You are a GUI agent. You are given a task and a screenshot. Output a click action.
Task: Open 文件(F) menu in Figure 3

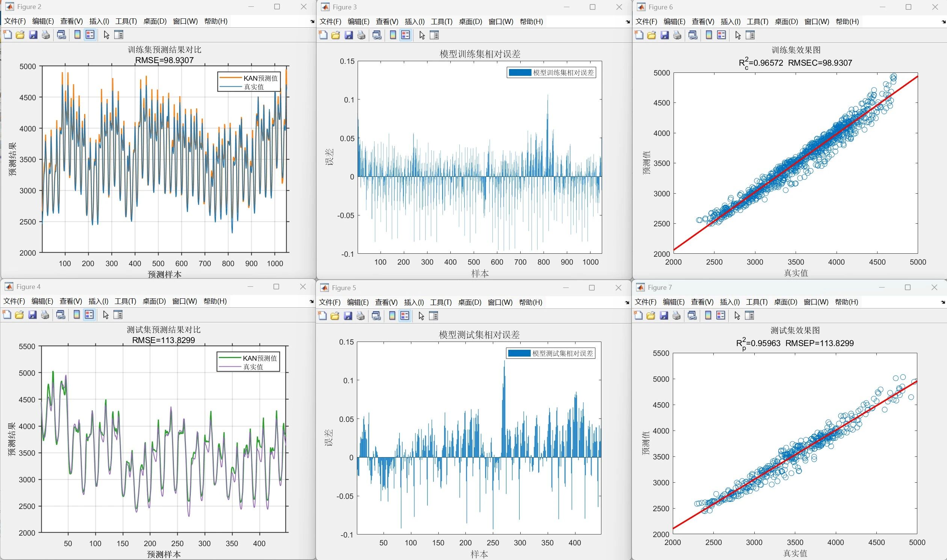point(331,21)
